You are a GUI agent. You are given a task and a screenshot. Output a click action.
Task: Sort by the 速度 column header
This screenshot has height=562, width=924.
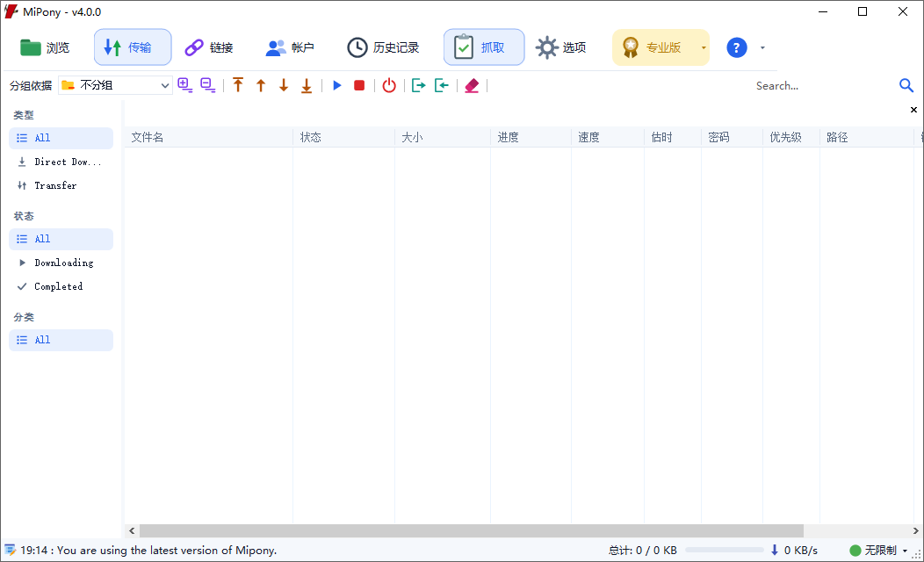[608, 137]
